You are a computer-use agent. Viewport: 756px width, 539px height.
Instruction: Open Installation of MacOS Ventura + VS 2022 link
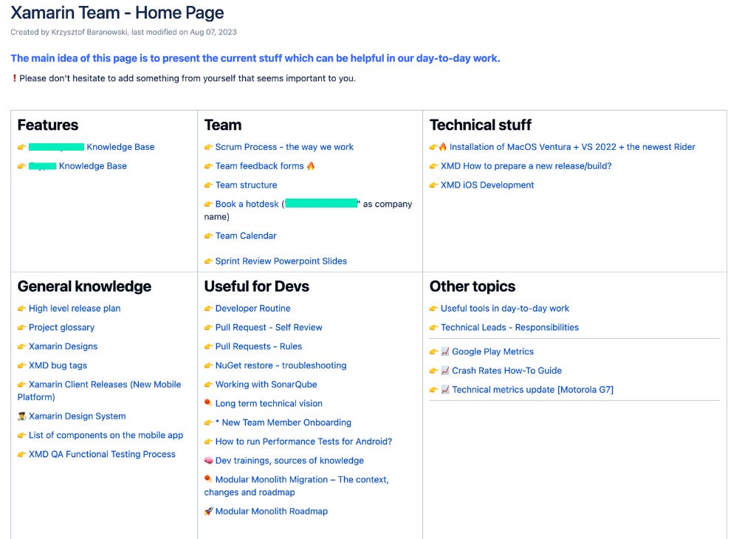tap(572, 147)
